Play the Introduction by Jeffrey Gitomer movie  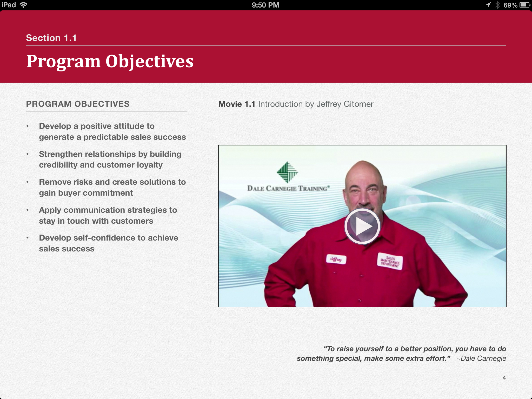pyautogui.click(x=362, y=226)
